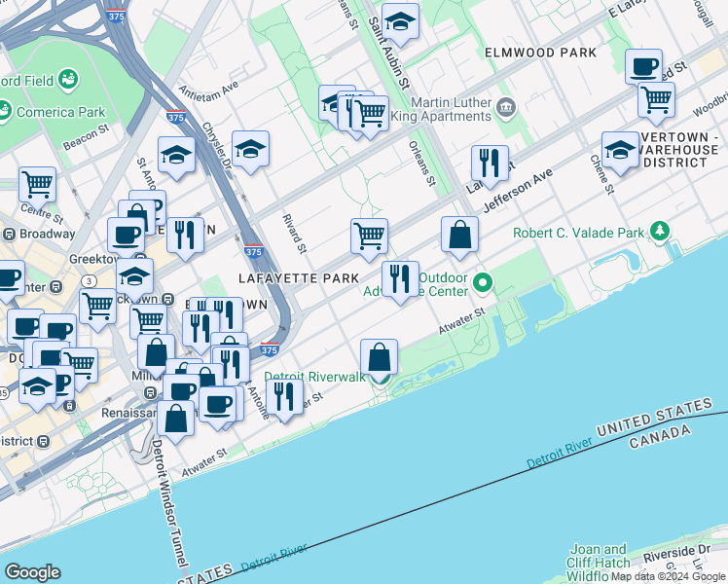Open the restaurant marker on Larned St
This screenshot has height=584, width=728.
click(489, 163)
